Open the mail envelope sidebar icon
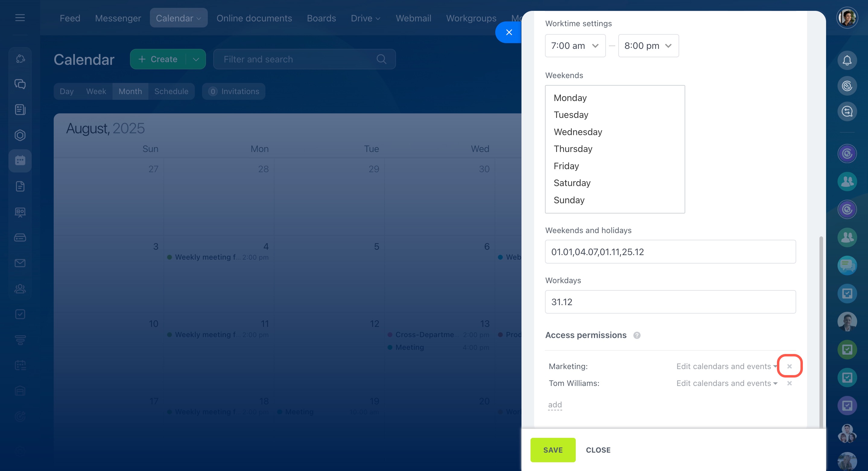The width and height of the screenshot is (868, 471). point(20,263)
